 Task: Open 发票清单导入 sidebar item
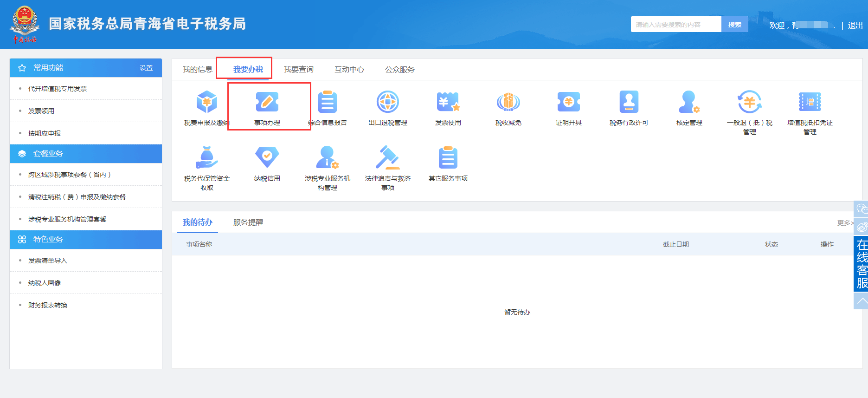point(48,261)
